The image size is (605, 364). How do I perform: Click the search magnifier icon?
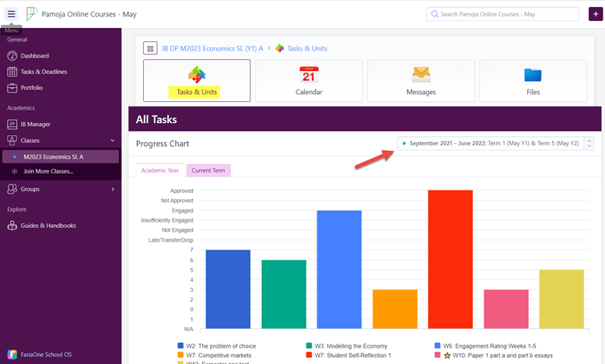click(435, 14)
